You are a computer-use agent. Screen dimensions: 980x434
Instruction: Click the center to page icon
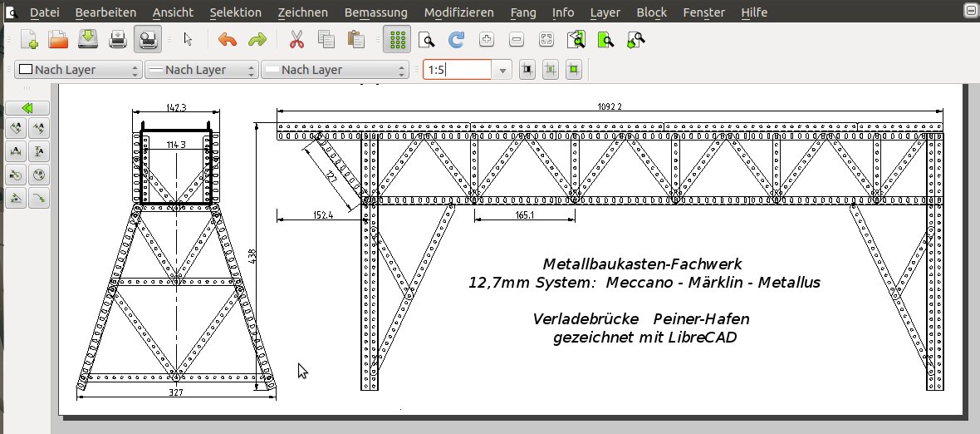[x=550, y=69]
